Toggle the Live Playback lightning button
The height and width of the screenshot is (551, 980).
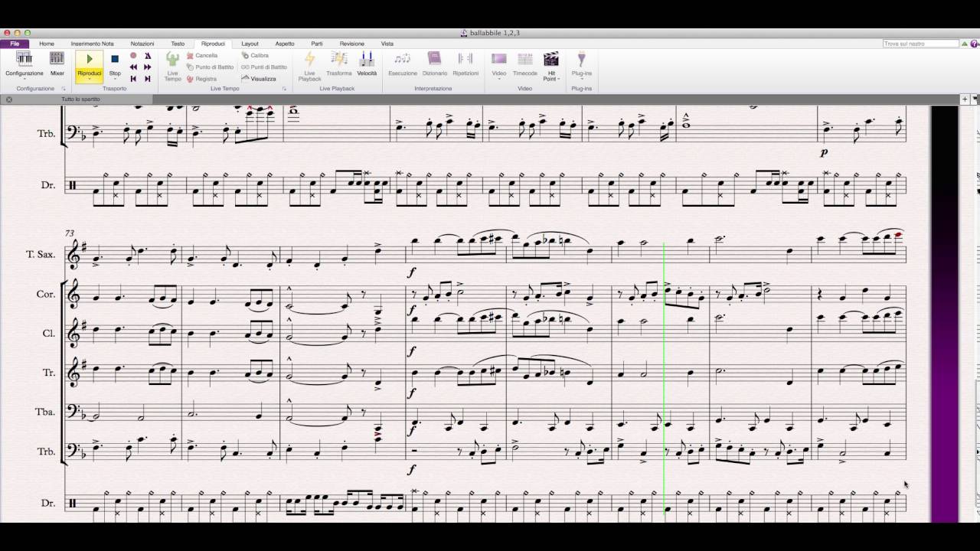tap(310, 66)
